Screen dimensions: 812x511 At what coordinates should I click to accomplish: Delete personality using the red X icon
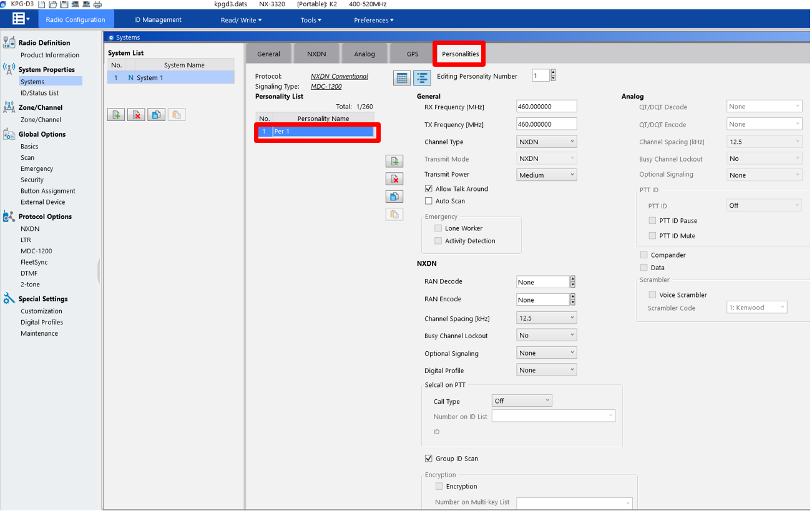[x=394, y=179]
